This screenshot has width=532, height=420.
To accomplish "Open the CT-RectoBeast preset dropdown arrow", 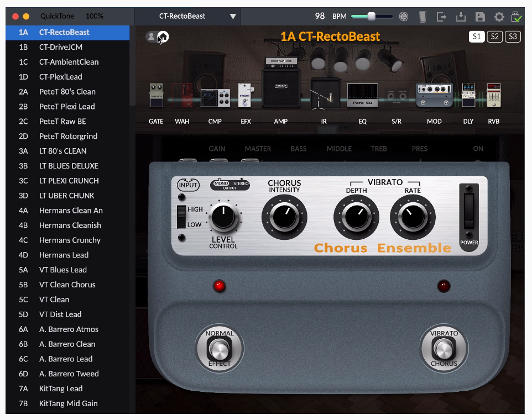I will [233, 16].
